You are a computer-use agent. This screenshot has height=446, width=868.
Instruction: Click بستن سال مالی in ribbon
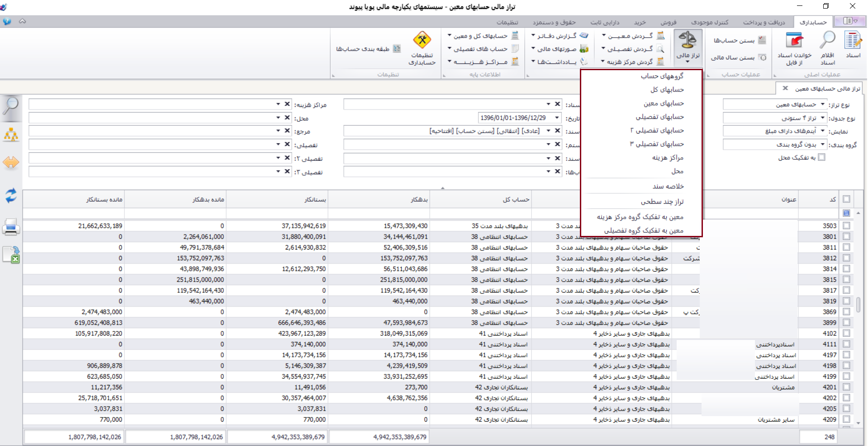[738, 58]
